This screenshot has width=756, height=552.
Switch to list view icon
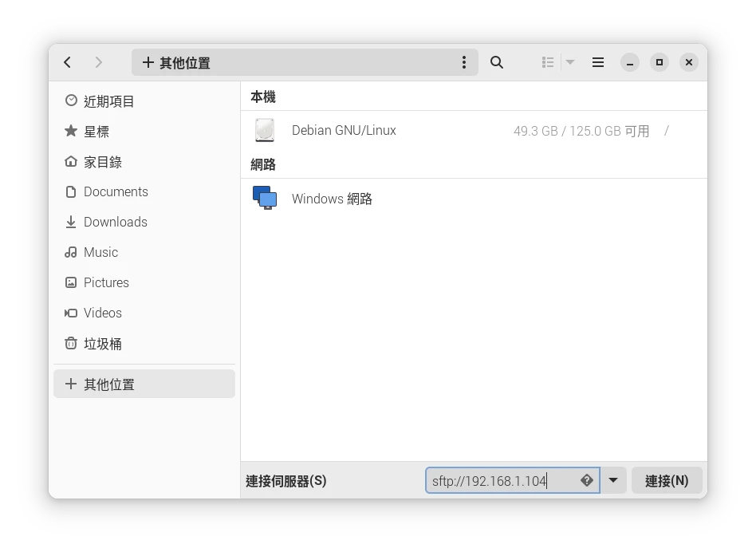(548, 62)
